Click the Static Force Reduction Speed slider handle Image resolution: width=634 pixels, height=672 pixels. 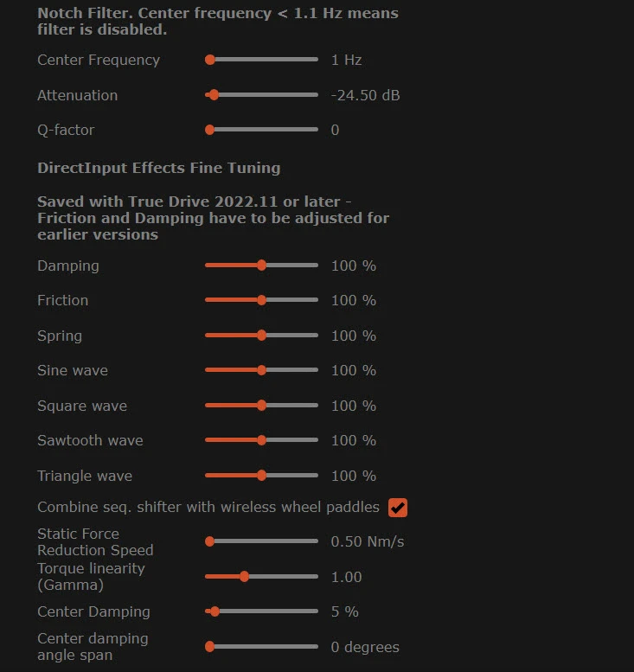pyautogui.click(x=209, y=541)
